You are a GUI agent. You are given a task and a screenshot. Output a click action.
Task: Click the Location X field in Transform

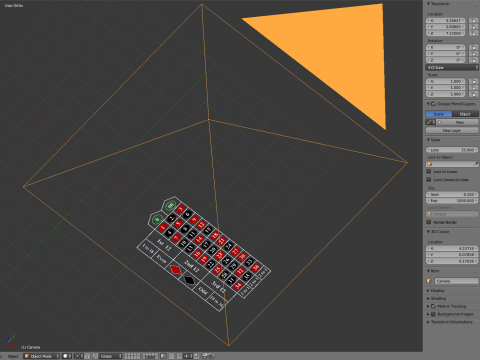pyautogui.click(x=446, y=20)
